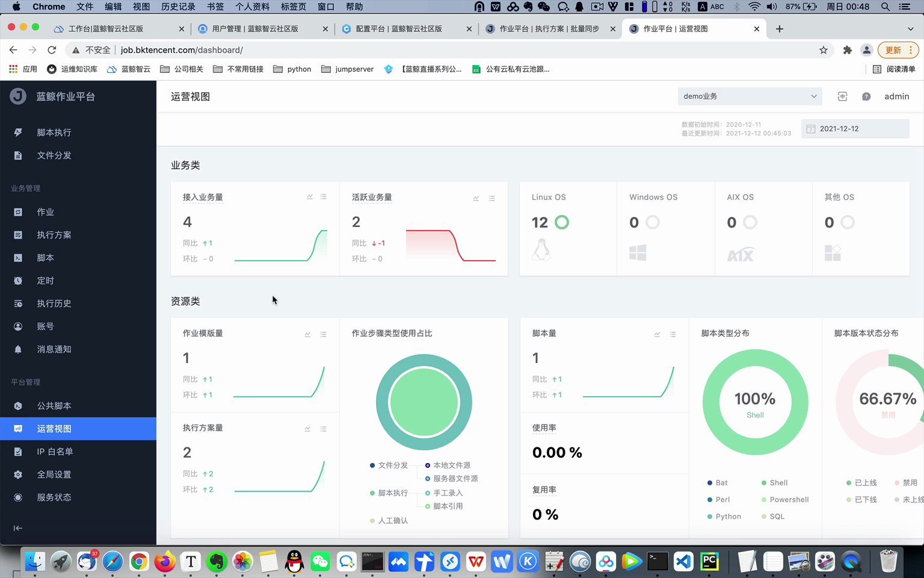Screen dimensions: 924x578
Task: Open WeChat from the Dock
Action: [x=321, y=562]
